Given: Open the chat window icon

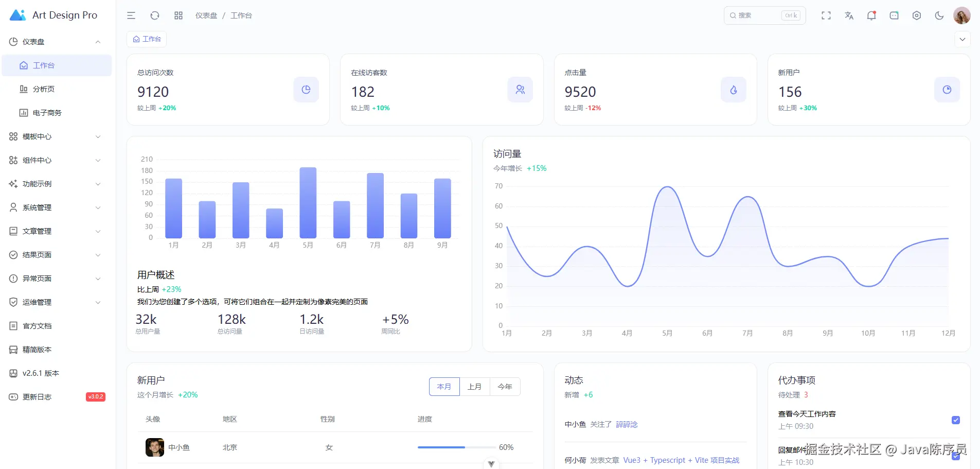Looking at the screenshot, I should (894, 15).
